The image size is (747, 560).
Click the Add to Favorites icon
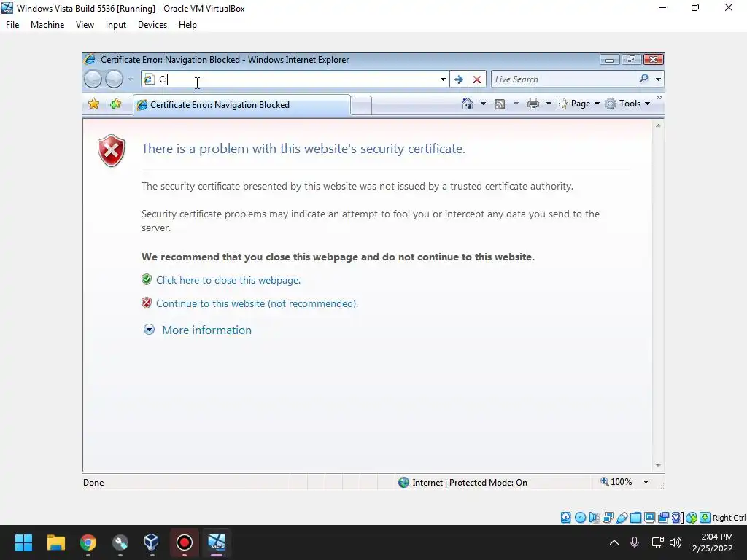point(115,104)
